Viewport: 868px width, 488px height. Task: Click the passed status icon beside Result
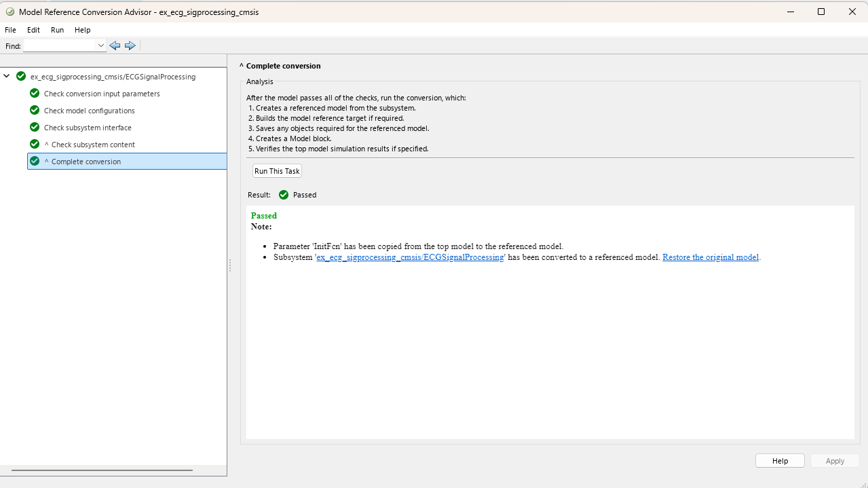pos(284,195)
